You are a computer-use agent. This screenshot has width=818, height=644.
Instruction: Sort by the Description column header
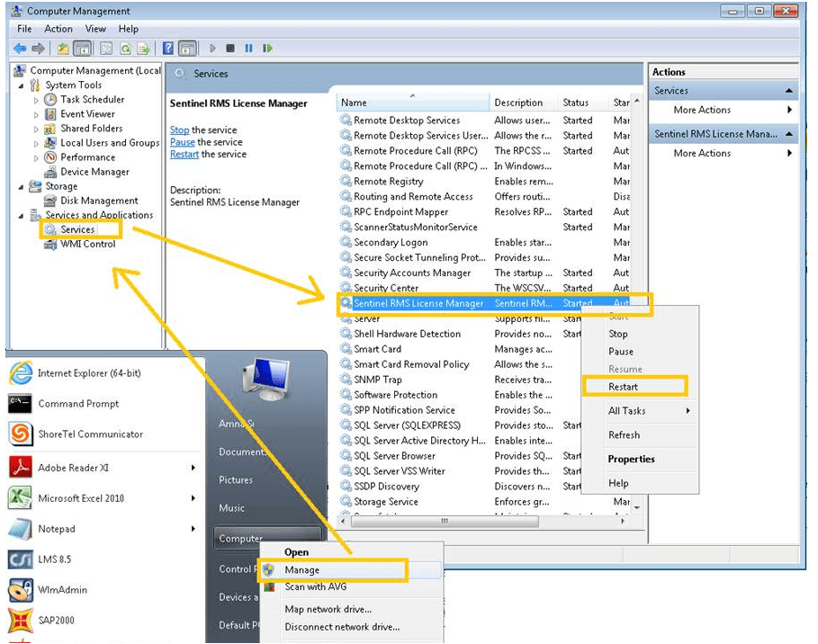523,103
